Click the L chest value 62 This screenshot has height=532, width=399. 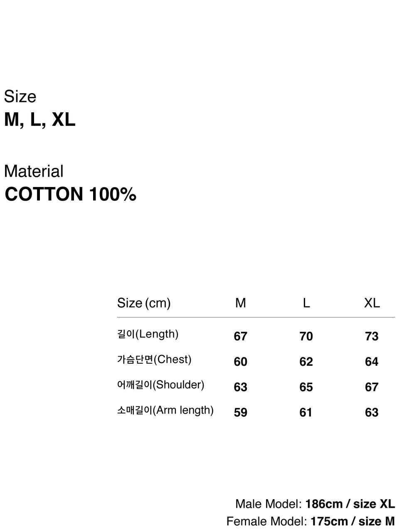[x=306, y=362]
